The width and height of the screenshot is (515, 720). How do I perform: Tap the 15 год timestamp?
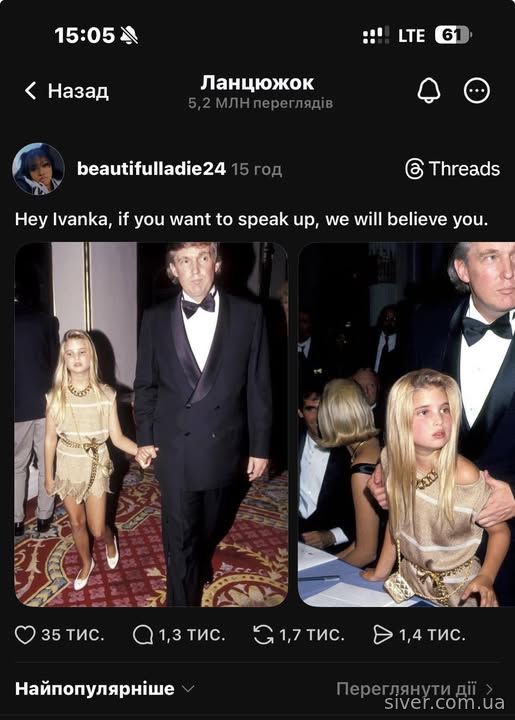pos(257,169)
